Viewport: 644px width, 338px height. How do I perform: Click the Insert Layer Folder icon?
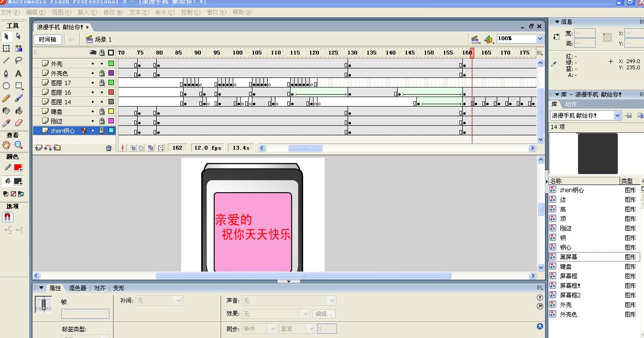57,148
